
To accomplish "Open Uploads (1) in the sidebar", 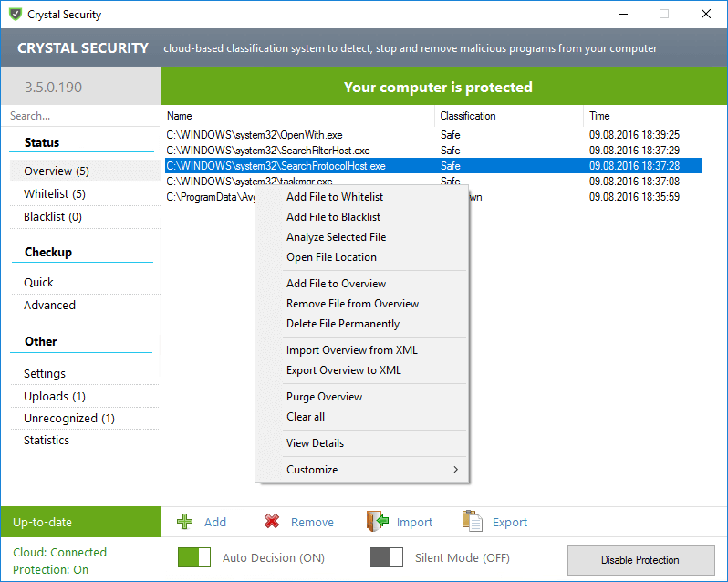I will coord(85,396).
